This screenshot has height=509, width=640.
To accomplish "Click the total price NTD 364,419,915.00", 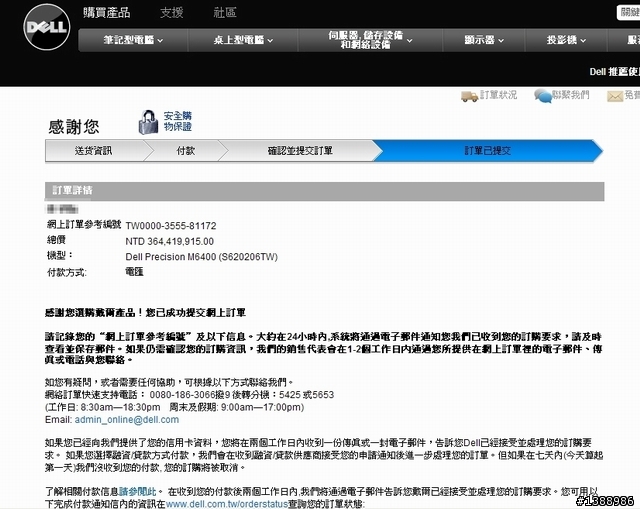I will pyautogui.click(x=169, y=241).
